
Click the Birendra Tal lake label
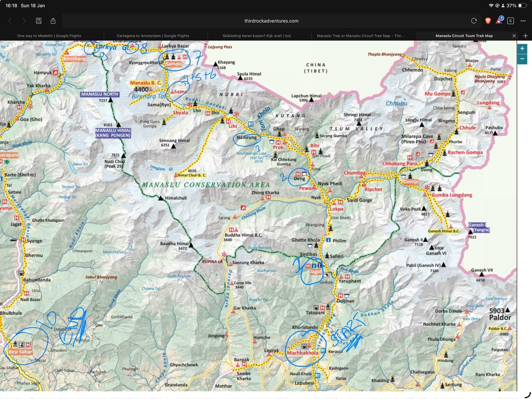click(148, 97)
